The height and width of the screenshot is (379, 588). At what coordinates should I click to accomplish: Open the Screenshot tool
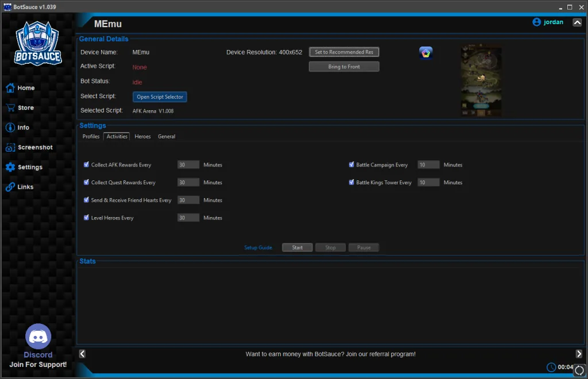[x=29, y=148]
